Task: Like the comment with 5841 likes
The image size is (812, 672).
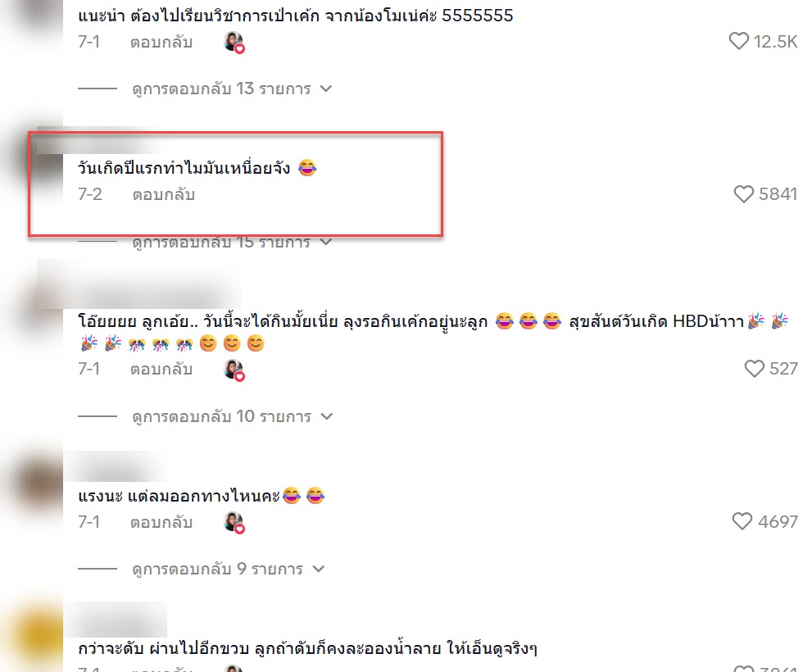Action: pyautogui.click(x=744, y=193)
